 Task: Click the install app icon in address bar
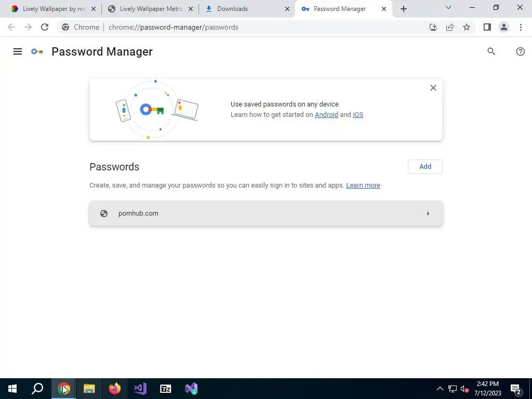click(433, 27)
